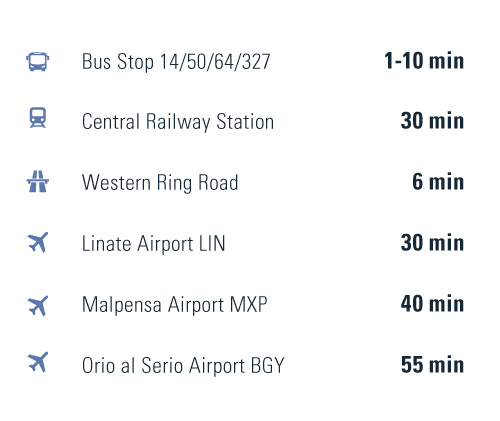Click the airplane icon beside Malpensa Airport
The width and height of the screenshot is (500, 421).
38,306
